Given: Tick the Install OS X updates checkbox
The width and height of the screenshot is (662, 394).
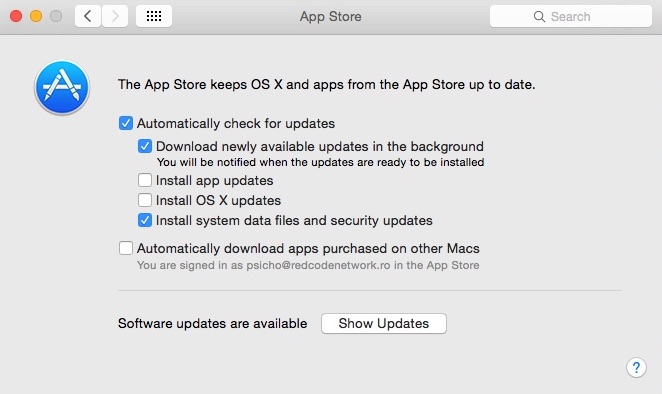Looking at the screenshot, I should [145, 200].
